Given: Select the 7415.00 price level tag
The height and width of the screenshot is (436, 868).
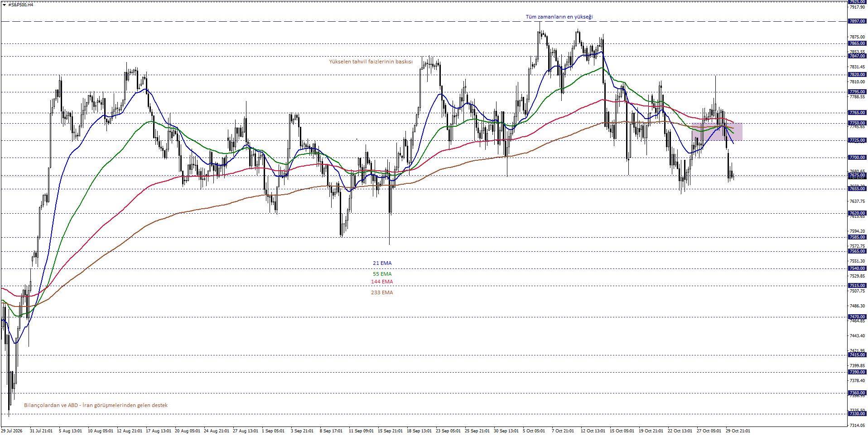Looking at the screenshot, I should click(x=857, y=355).
